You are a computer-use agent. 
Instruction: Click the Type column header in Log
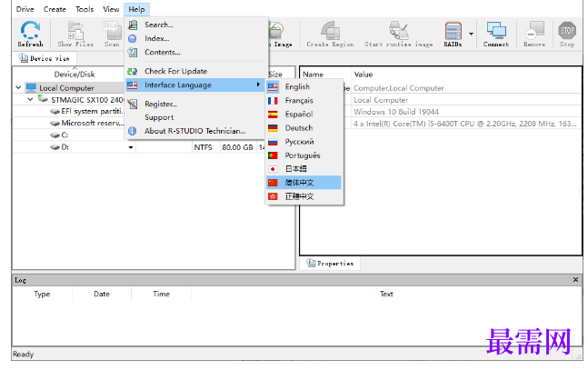coord(42,295)
